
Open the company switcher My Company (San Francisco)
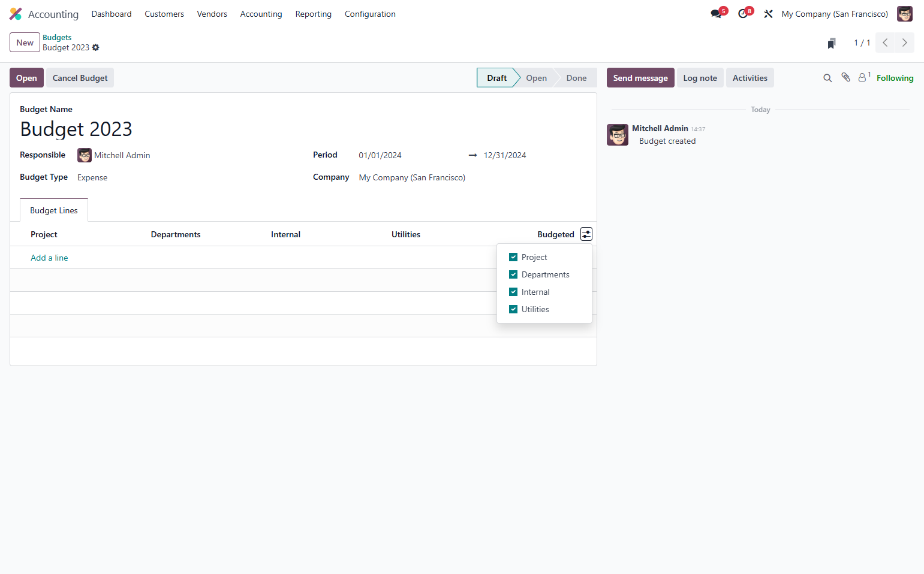pos(835,14)
